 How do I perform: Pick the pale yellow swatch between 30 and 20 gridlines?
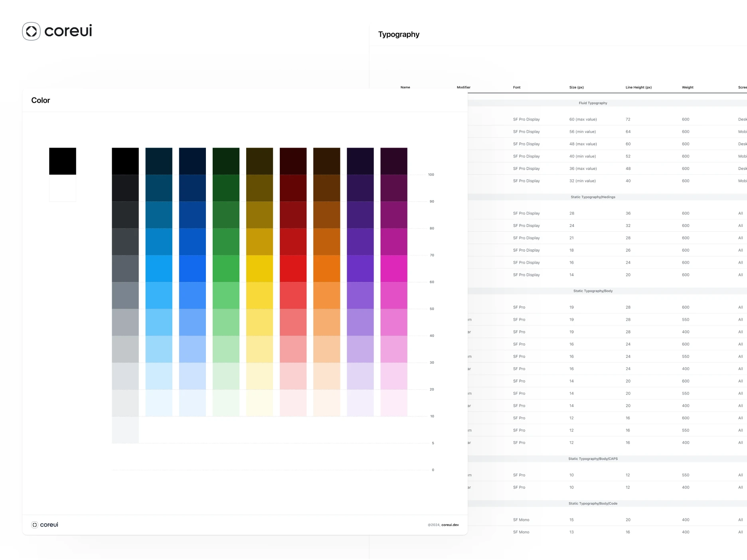[x=260, y=376]
